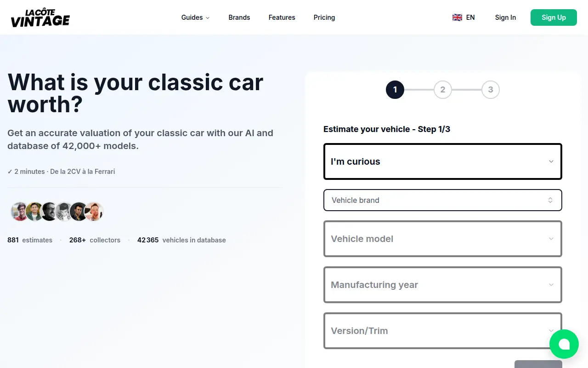Go to the Brands page

(x=239, y=17)
